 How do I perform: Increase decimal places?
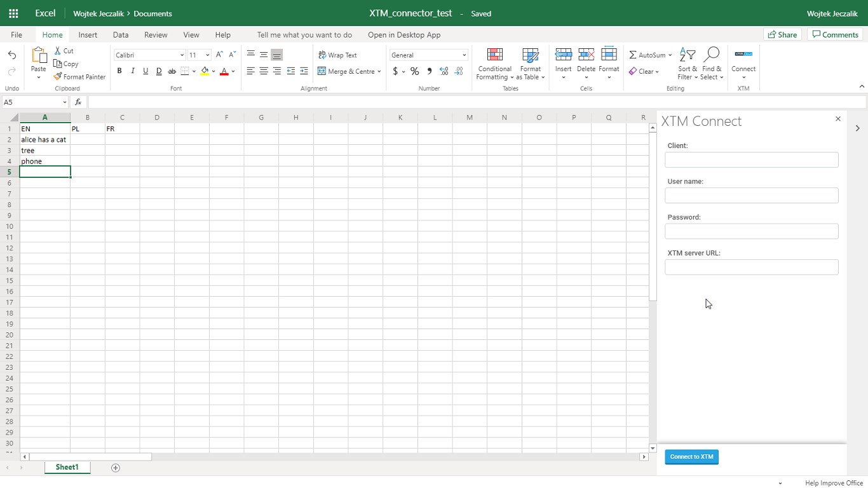point(444,71)
